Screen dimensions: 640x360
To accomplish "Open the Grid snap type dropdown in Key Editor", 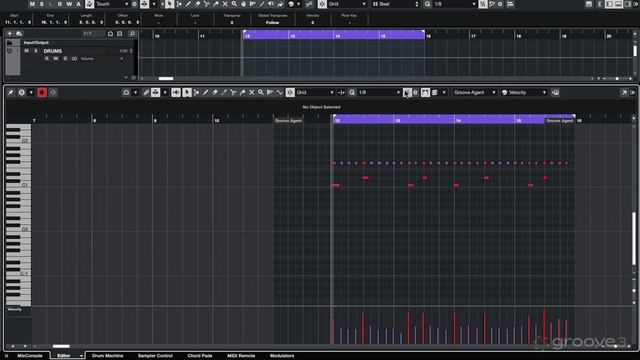I will tap(315, 93).
